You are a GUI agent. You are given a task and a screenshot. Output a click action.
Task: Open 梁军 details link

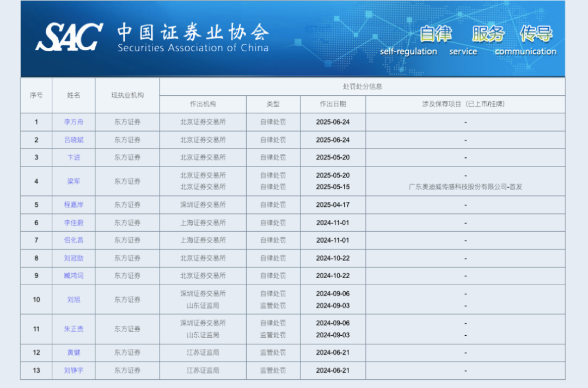pyautogui.click(x=73, y=181)
